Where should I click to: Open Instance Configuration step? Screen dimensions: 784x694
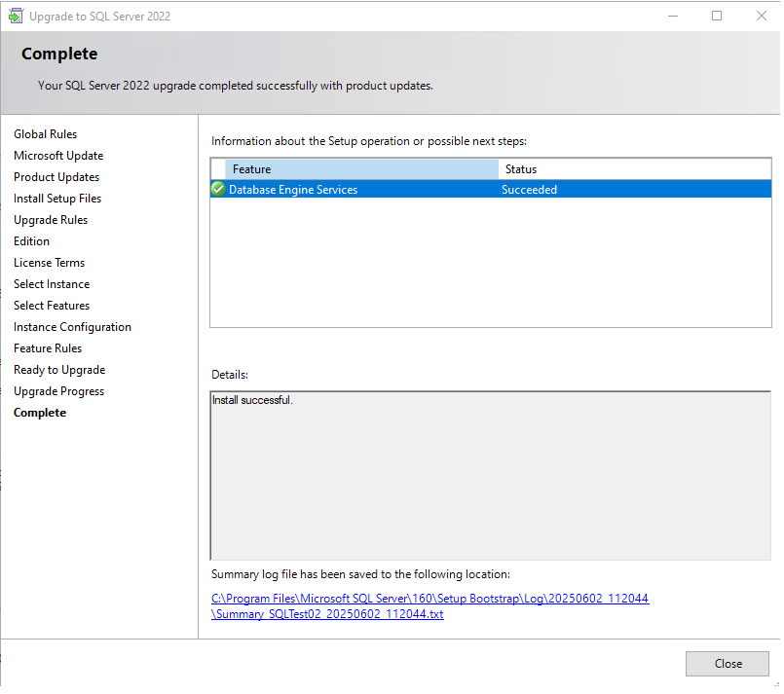tap(72, 327)
